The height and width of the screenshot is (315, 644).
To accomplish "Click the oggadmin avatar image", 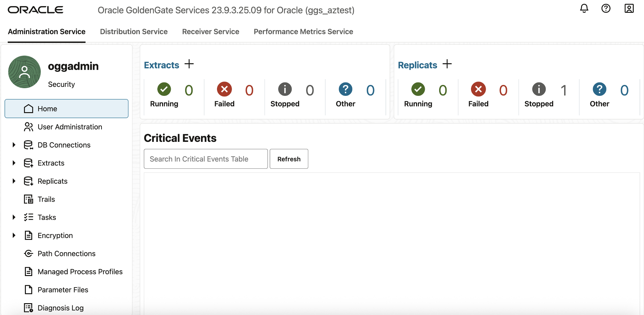I will point(25,72).
